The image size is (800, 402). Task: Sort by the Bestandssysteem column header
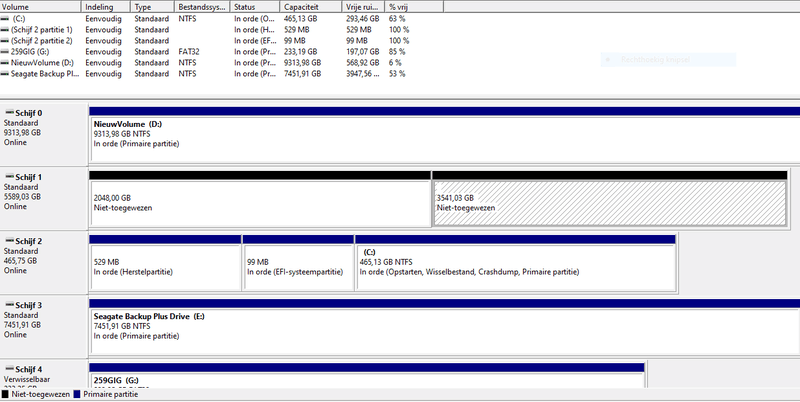202,7
